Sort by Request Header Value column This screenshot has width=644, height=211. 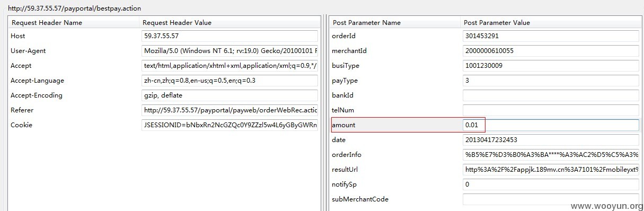[230, 23]
